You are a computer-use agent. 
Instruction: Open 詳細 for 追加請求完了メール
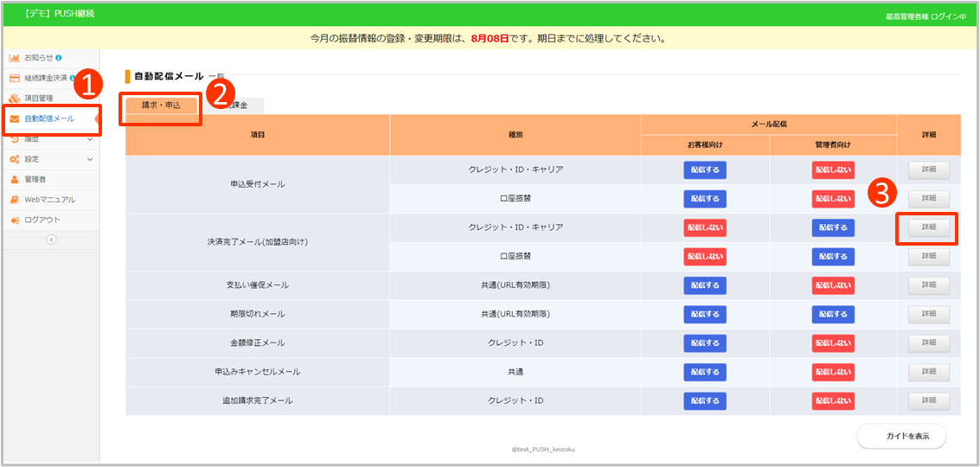(928, 401)
